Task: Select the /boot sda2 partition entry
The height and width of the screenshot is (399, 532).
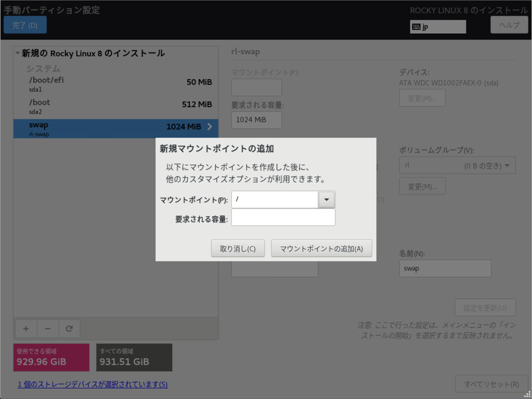Action: point(116,106)
